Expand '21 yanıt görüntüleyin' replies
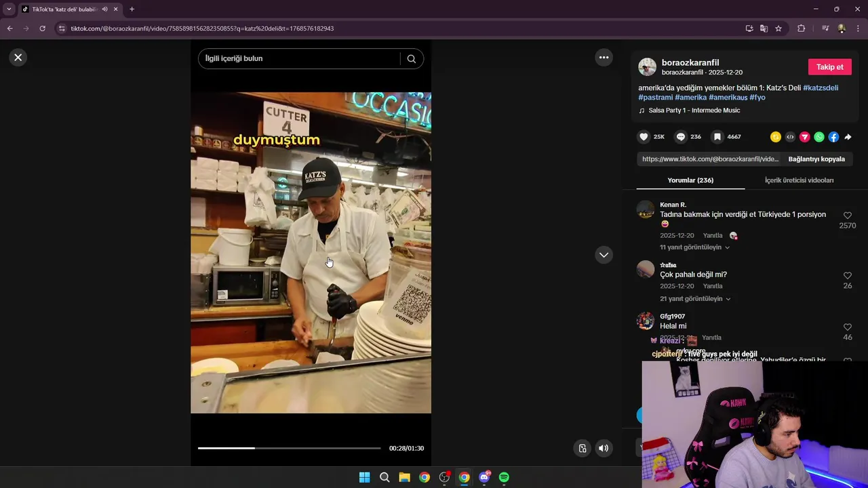 coord(695,299)
